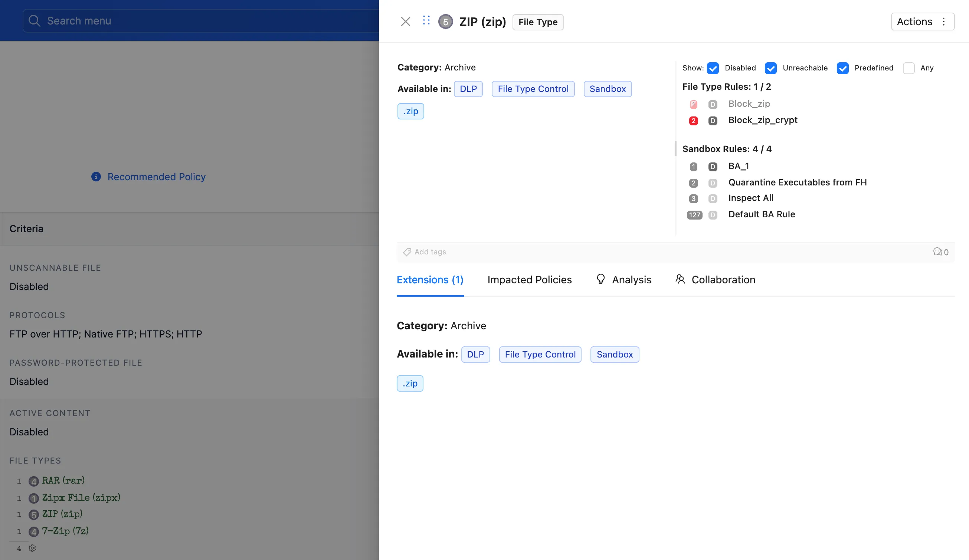969x560 pixels.
Task: Open the BA_1 sandbox rule
Action: coord(738,166)
